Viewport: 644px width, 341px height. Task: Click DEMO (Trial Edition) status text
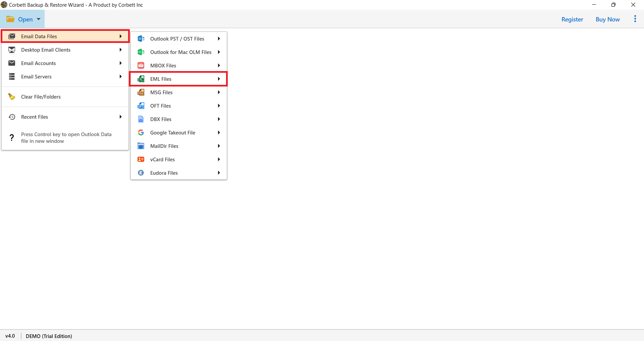click(x=49, y=336)
